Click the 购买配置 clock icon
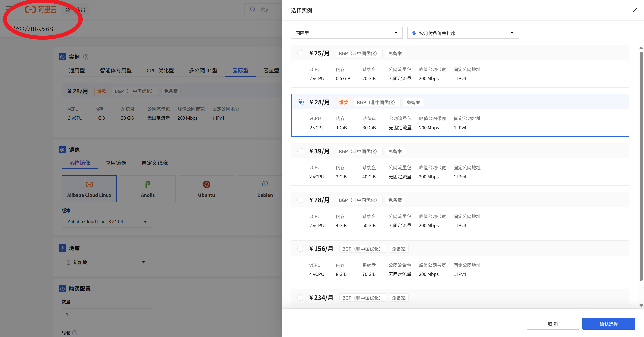 (x=62, y=289)
